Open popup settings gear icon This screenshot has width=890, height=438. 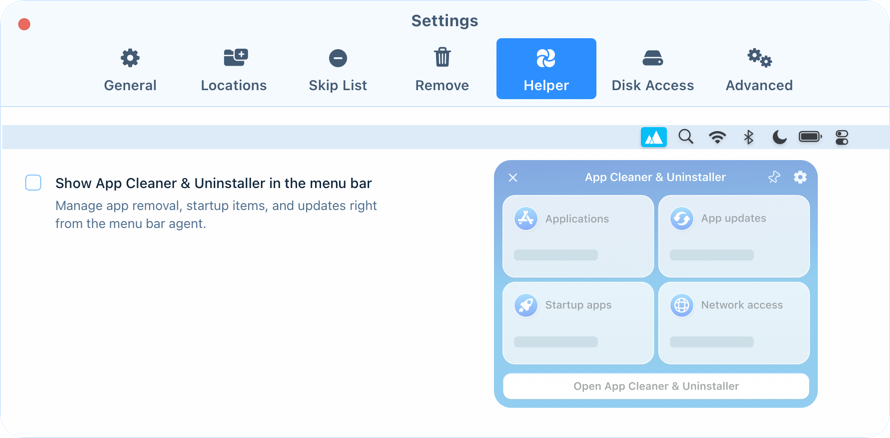[800, 177]
